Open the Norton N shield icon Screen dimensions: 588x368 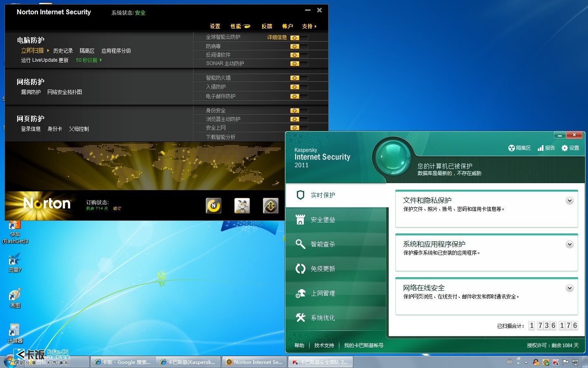(x=213, y=206)
